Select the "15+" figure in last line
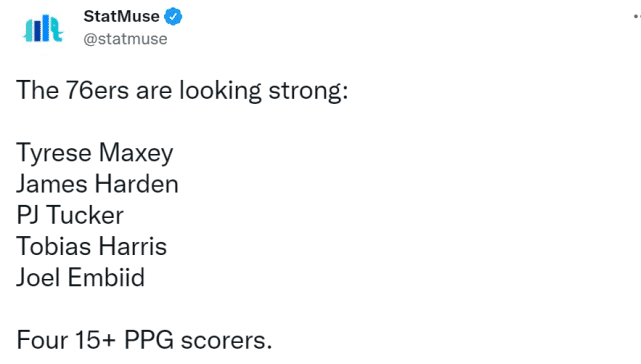This screenshot has width=641, height=364. tap(96, 340)
